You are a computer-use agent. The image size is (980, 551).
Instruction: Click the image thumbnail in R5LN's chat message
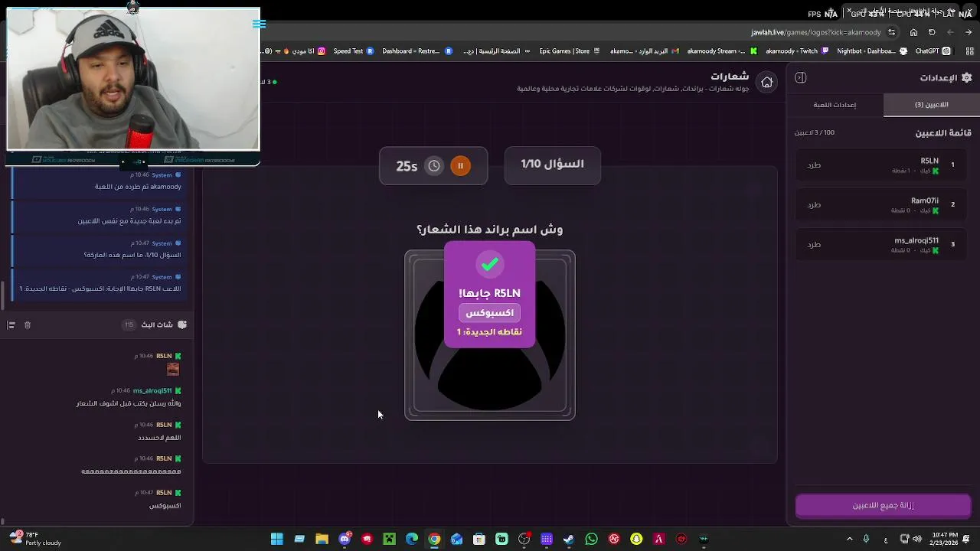click(x=173, y=370)
